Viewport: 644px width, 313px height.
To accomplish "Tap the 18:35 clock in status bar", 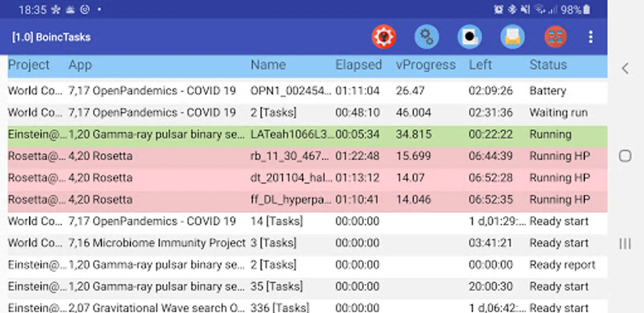I will (32, 10).
